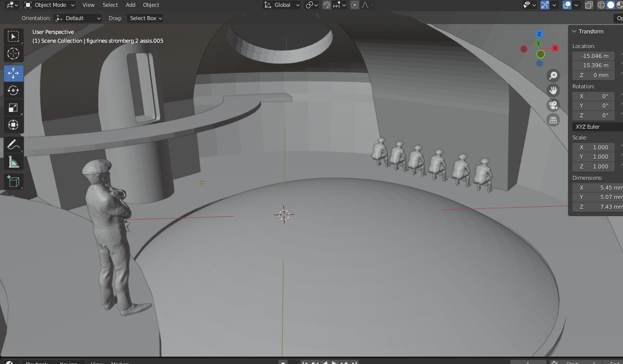Screen dimensions: 623x364
Task: Activate the Move tool in toolbar
Action: (x=13, y=73)
